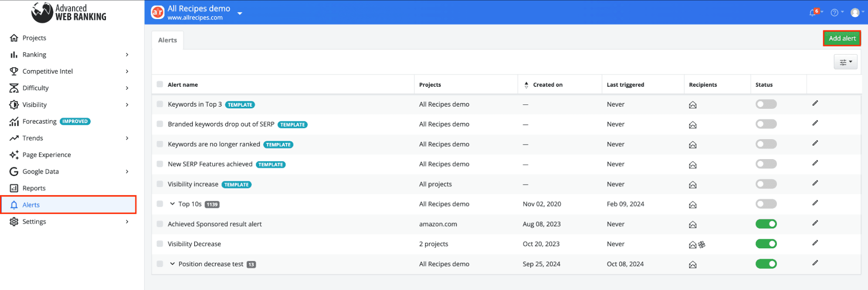Screen dimensions: 868x290
Task: Enable the Branded keywords drop out toggle
Action: (x=766, y=124)
